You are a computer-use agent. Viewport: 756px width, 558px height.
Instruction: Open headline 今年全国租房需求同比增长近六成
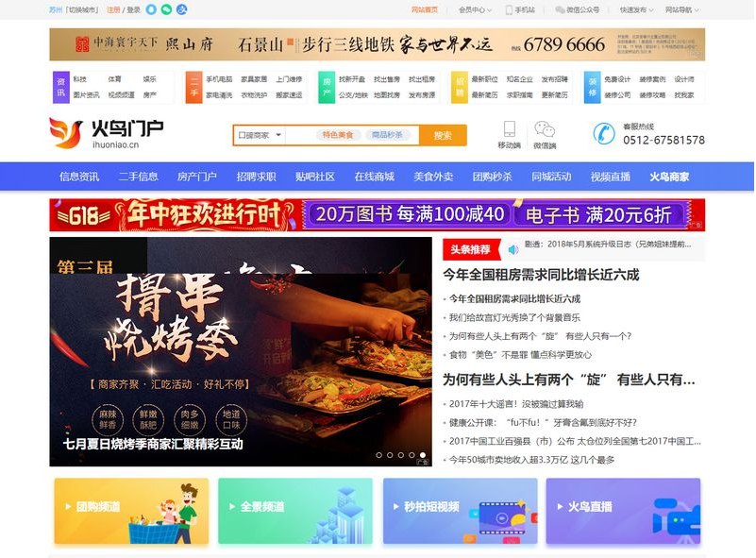coord(541,275)
